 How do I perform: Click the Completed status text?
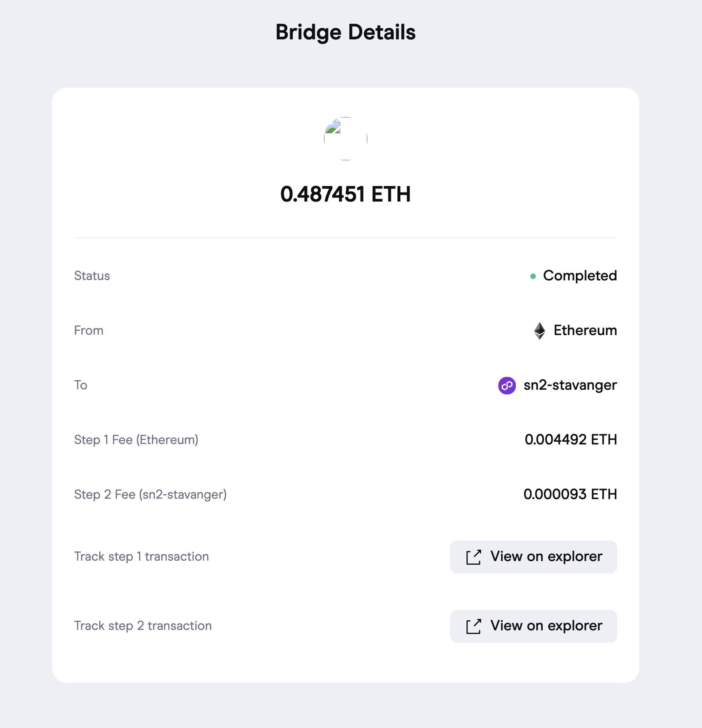coord(580,276)
